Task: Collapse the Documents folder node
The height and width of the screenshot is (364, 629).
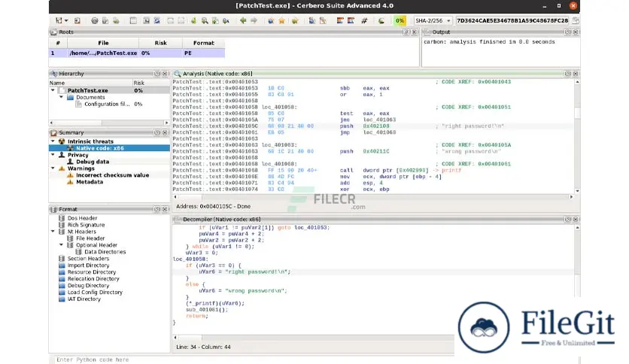Action: pos(62,98)
